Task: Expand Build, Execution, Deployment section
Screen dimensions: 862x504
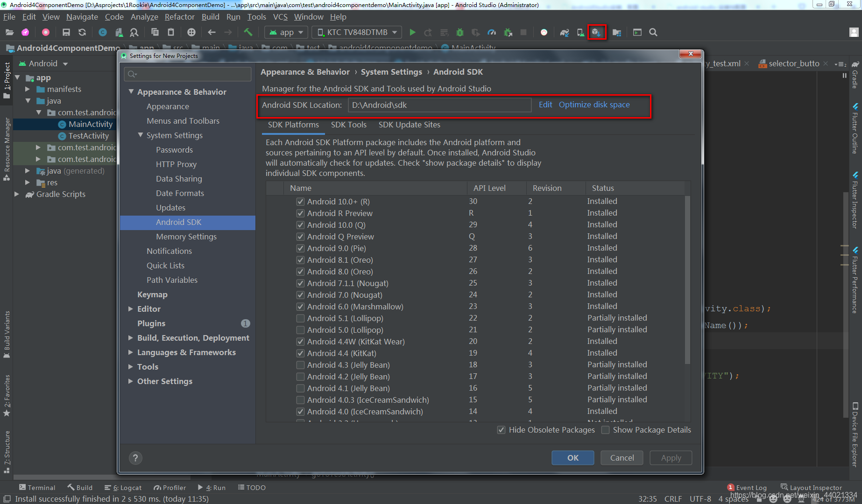Action: 131,338
